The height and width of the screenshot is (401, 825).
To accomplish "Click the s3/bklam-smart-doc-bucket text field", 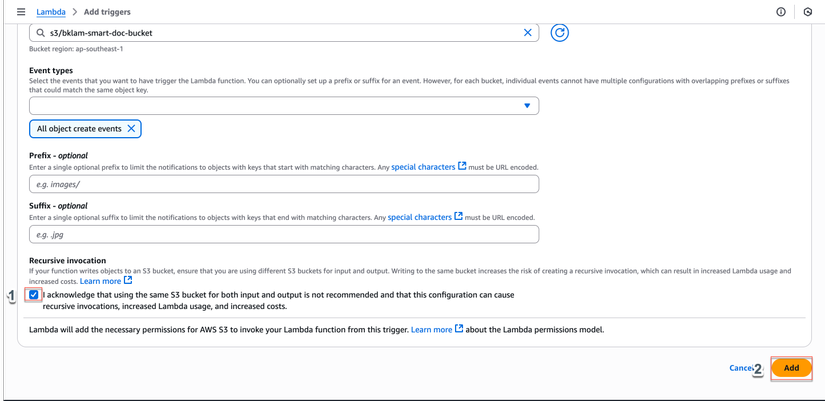I will pyautogui.click(x=280, y=33).
